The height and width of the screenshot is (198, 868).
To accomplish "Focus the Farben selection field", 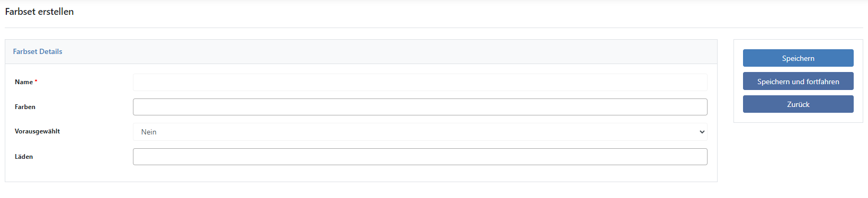I will (x=420, y=107).
